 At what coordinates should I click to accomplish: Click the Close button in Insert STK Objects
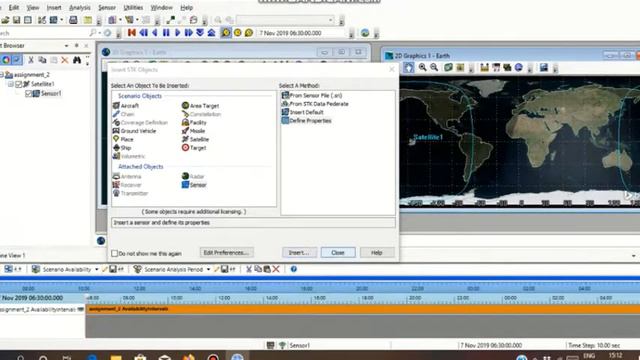338,253
